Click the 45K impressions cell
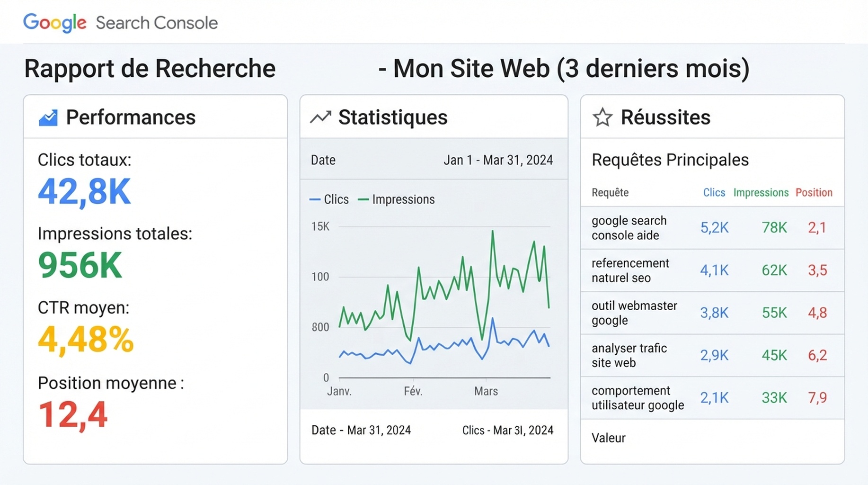 coord(774,355)
